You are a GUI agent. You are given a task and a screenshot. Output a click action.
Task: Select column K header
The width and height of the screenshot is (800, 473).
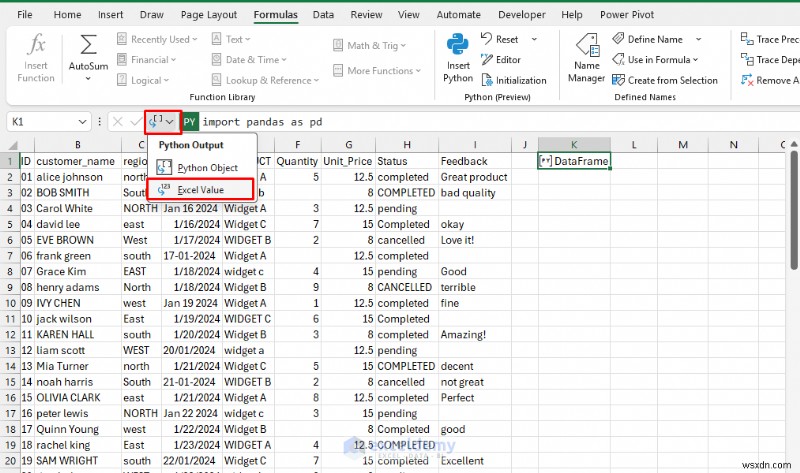point(574,145)
